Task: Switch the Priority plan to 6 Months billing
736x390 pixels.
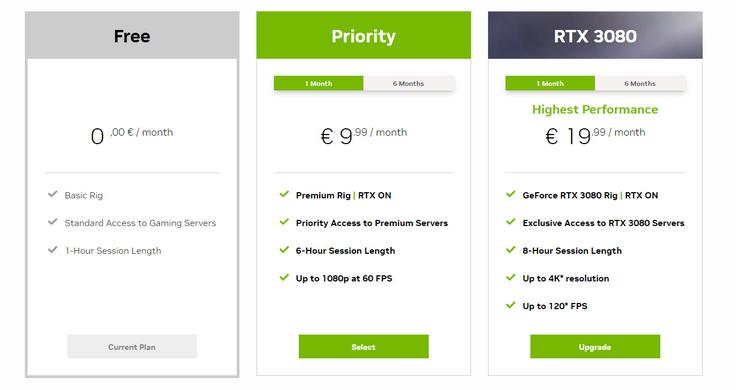Action: (408, 84)
